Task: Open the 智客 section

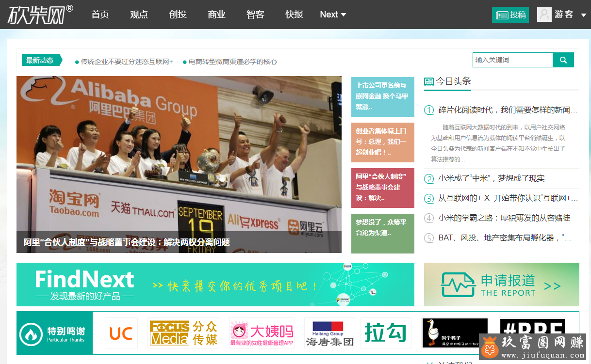Action: 255,15
